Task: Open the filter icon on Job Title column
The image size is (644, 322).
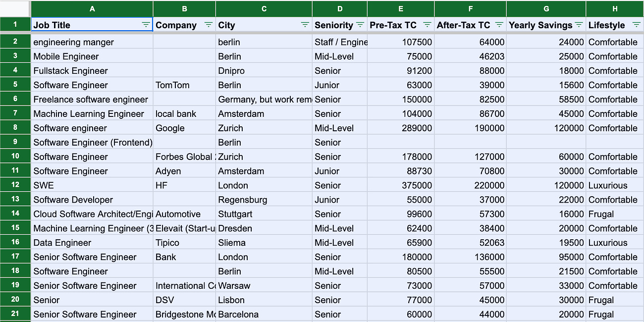Action: (146, 25)
